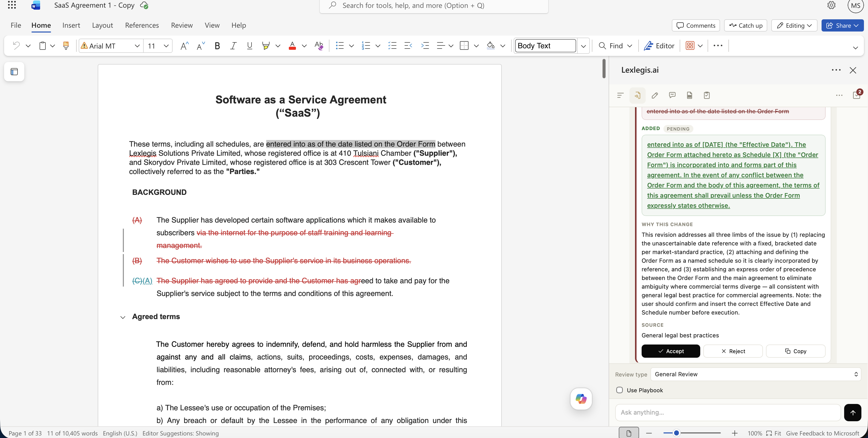Collapse the Agreed terms heading
Screen dimensions: 868x438
pos(123,317)
